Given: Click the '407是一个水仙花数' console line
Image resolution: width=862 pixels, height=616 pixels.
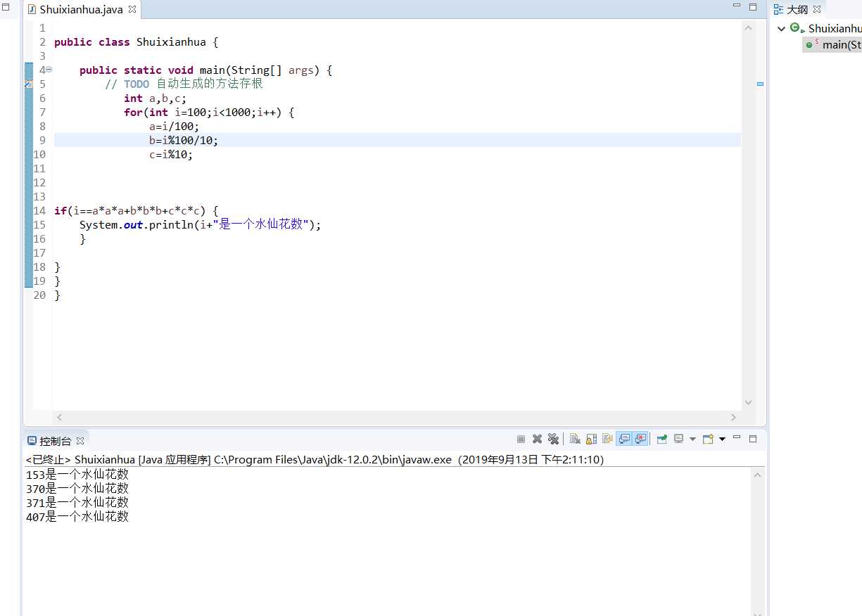Looking at the screenshot, I should pyautogui.click(x=77, y=517).
